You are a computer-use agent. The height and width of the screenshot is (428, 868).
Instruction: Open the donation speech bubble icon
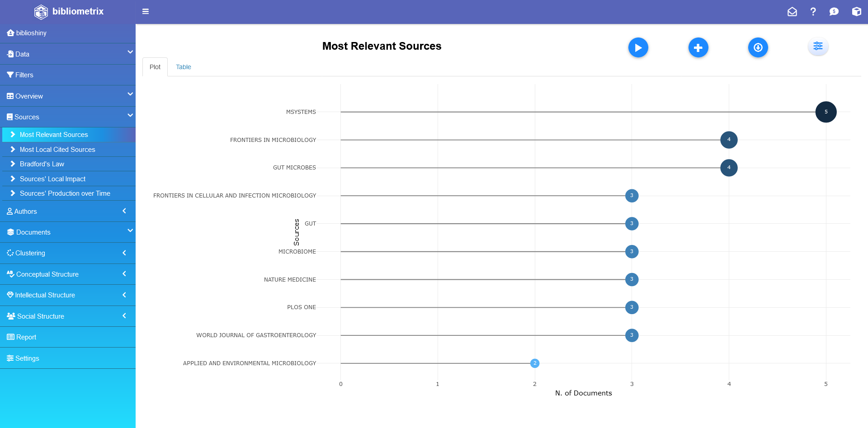click(x=834, y=12)
